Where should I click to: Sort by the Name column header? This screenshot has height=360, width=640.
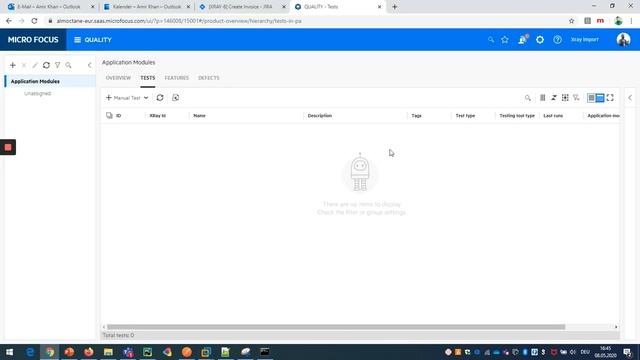199,116
